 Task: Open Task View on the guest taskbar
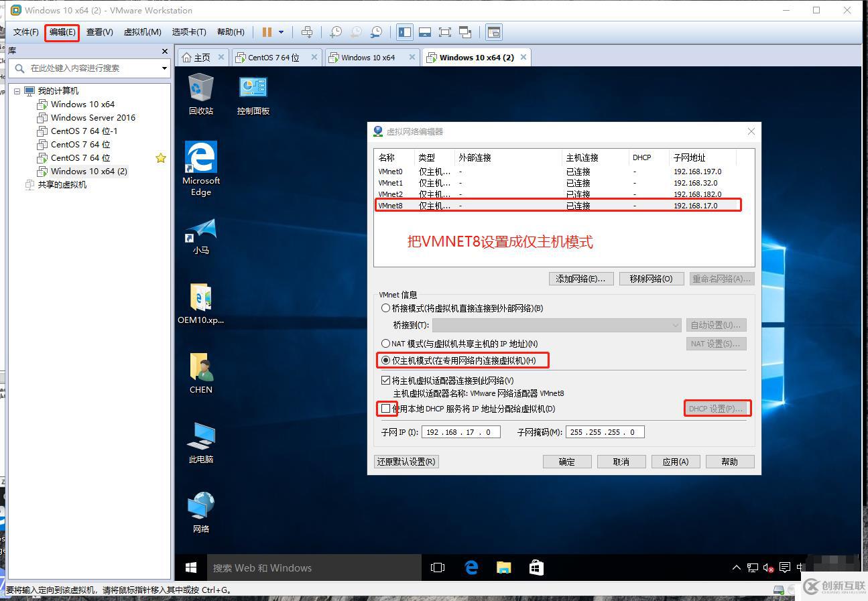tap(438, 567)
